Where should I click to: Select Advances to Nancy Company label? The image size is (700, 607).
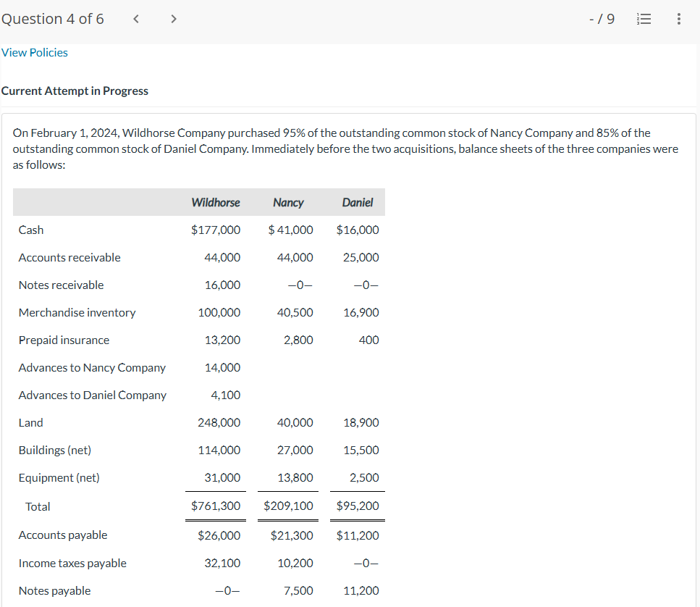pyautogui.click(x=92, y=367)
